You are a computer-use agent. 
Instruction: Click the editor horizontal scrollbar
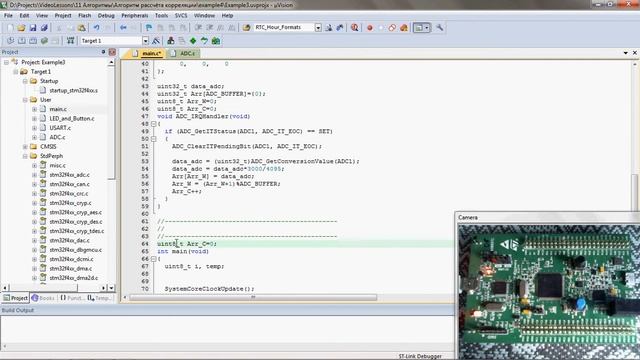click(x=253, y=298)
